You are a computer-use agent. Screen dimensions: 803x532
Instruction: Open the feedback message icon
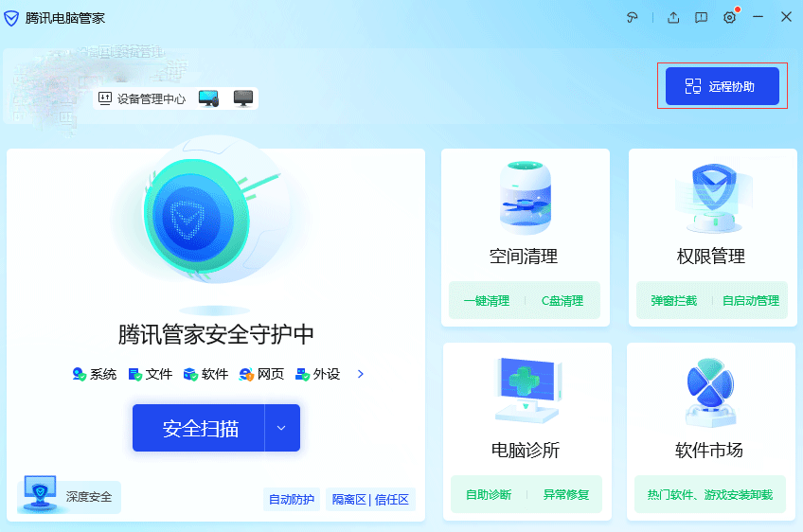701,18
